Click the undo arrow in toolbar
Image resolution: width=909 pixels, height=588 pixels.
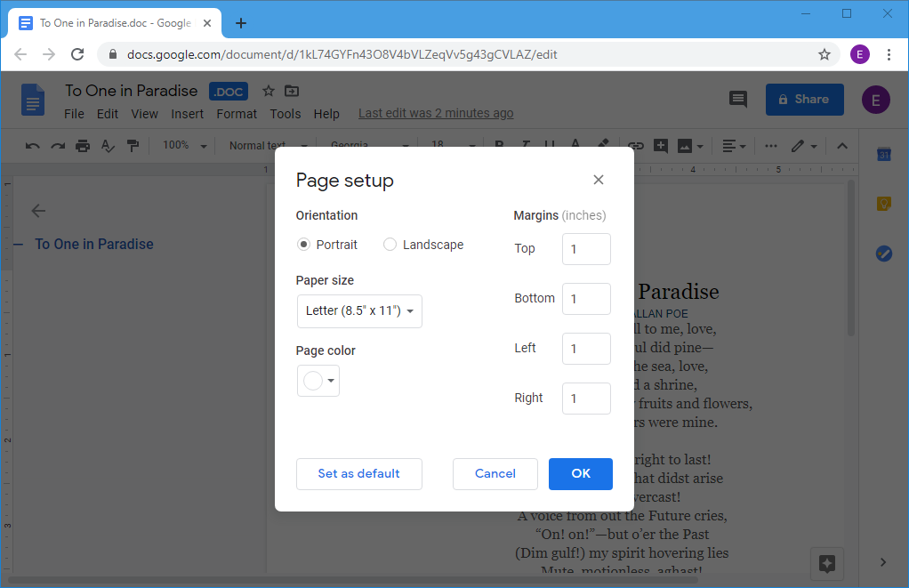[x=33, y=146]
